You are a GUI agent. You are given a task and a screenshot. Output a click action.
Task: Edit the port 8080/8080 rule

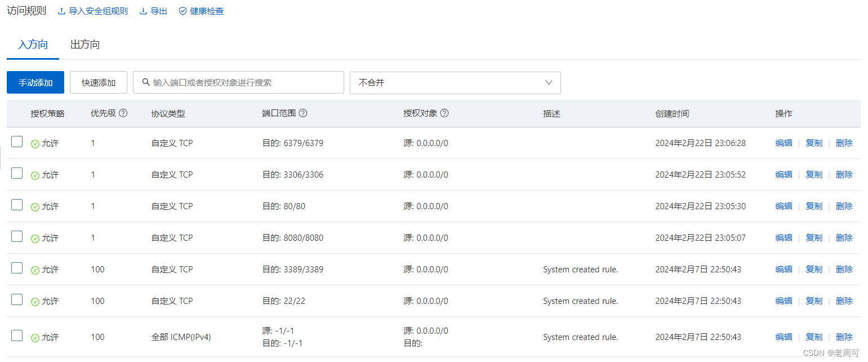(x=784, y=238)
